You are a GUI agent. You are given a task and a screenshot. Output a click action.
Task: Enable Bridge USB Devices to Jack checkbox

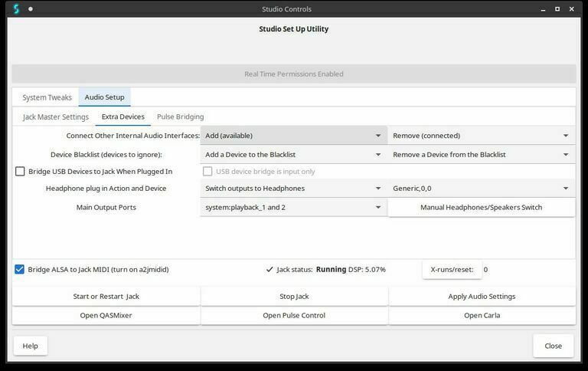tap(20, 171)
